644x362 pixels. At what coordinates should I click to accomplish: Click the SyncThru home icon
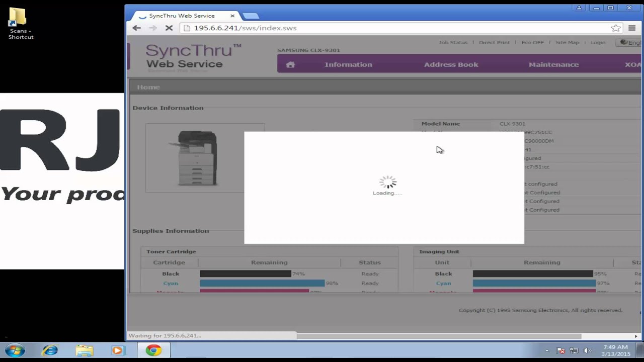290,64
